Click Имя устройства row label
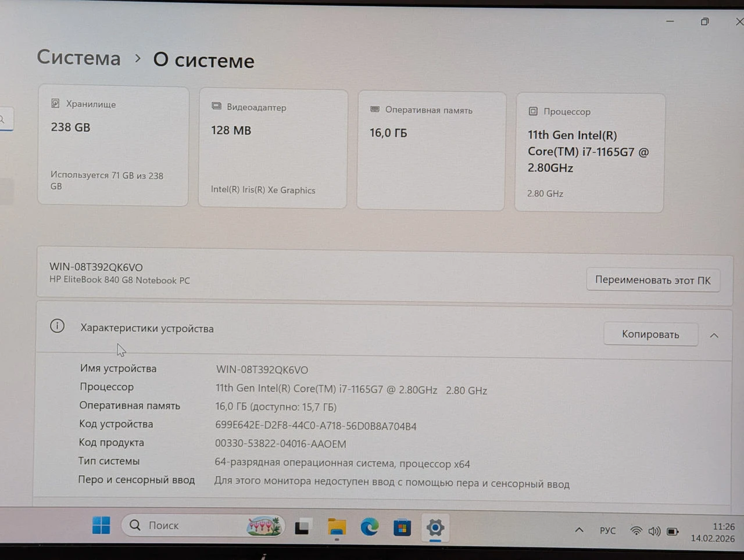The width and height of the screenshot is (744, 560). pos(119,368)
